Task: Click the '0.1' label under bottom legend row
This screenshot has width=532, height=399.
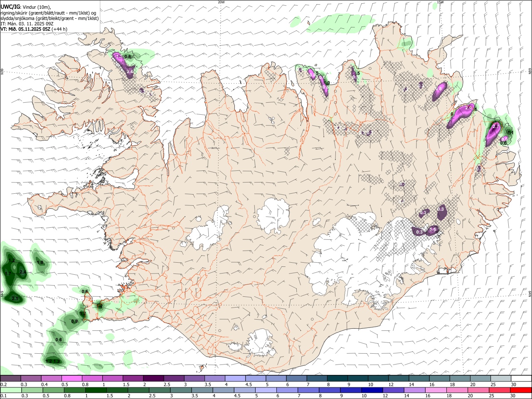Action: [4, 396]
